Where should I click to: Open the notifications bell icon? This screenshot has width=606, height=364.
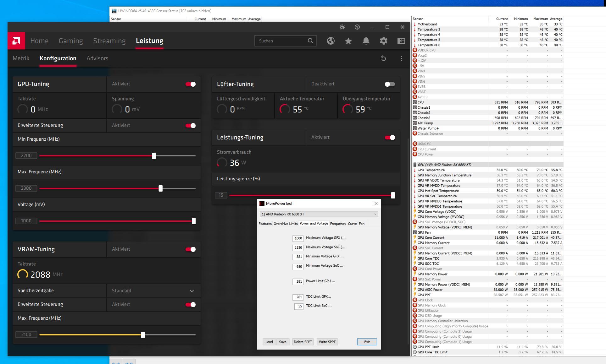click(366, 41)
